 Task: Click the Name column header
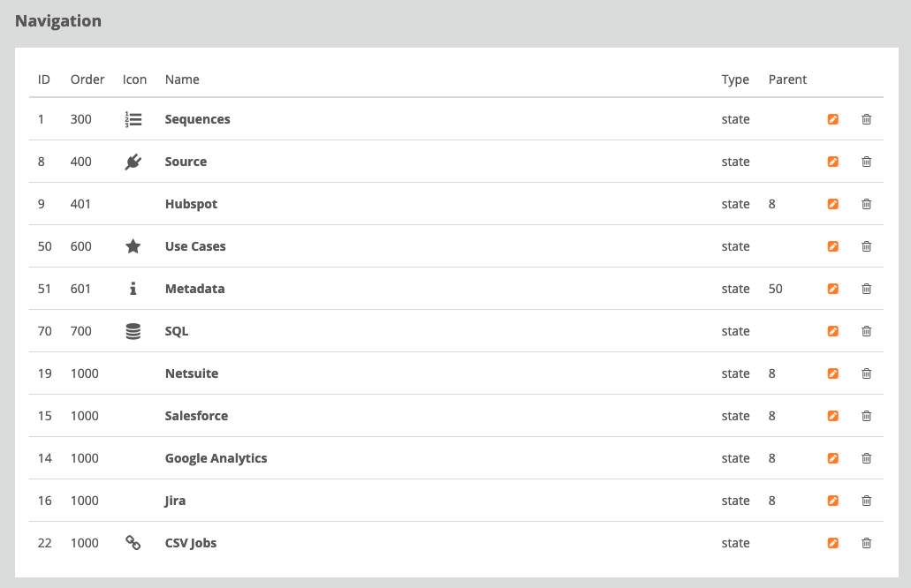tap(182, 79)
